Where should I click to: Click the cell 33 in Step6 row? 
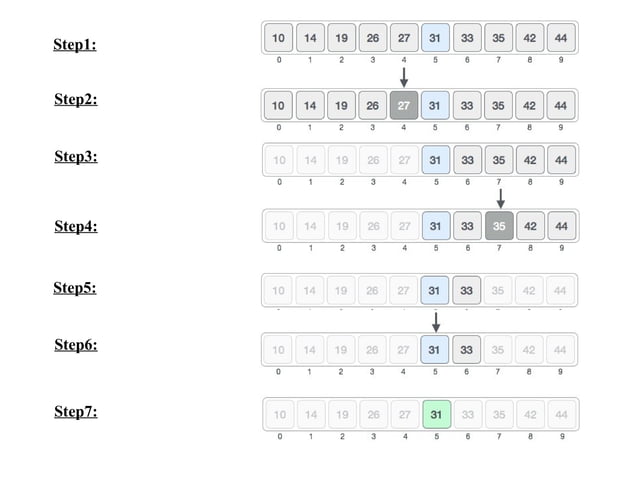[x=466, y=350]
